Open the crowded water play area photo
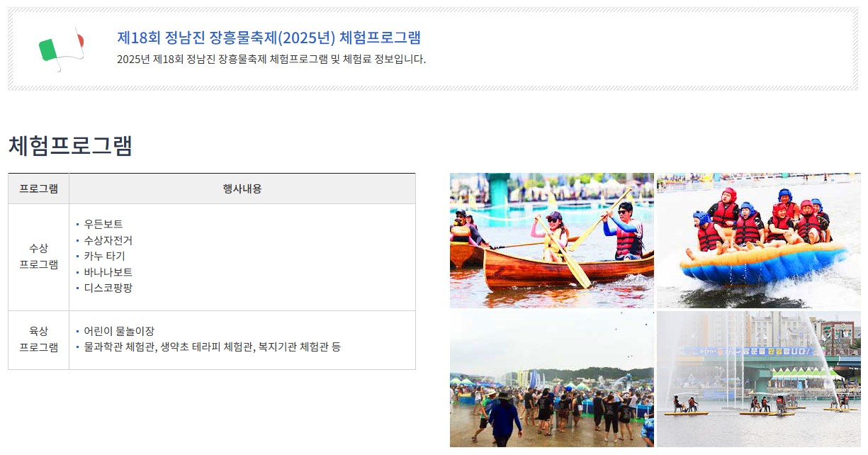Image resolution: width=868 pixels, height=455 pixels. 552,378
